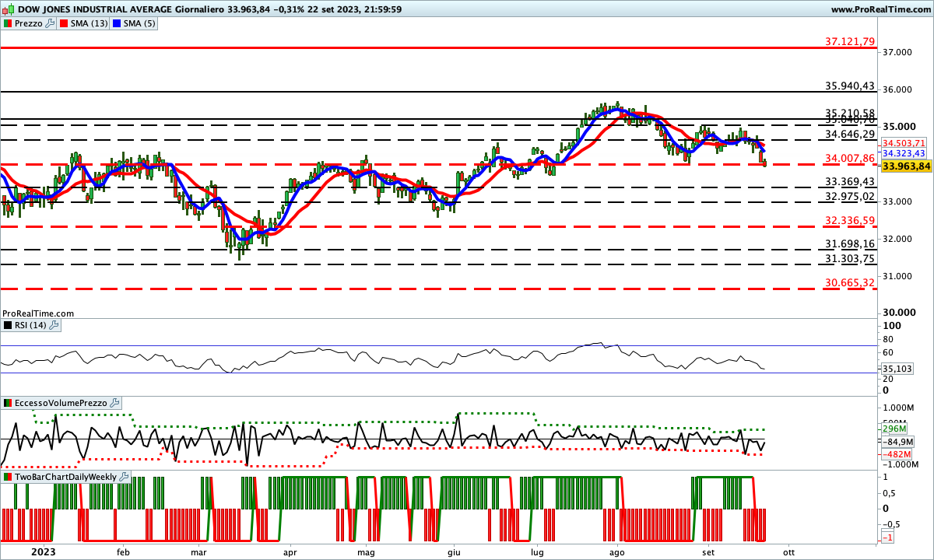The image size is (934, 560).
Task: Select the EccessoVolumePrezzo panel label
Action: (x=61, y=403)
